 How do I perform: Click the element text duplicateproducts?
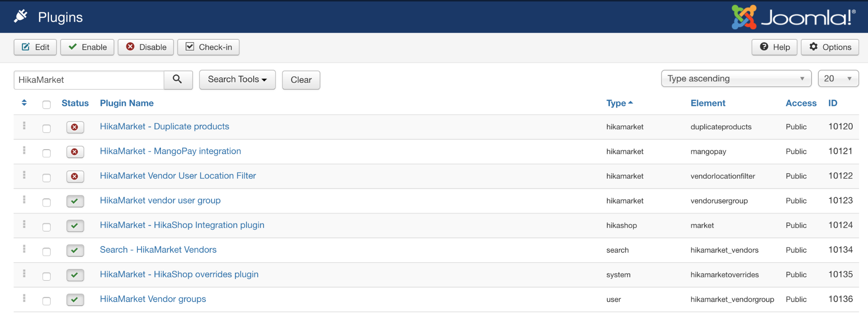point(721,127)
